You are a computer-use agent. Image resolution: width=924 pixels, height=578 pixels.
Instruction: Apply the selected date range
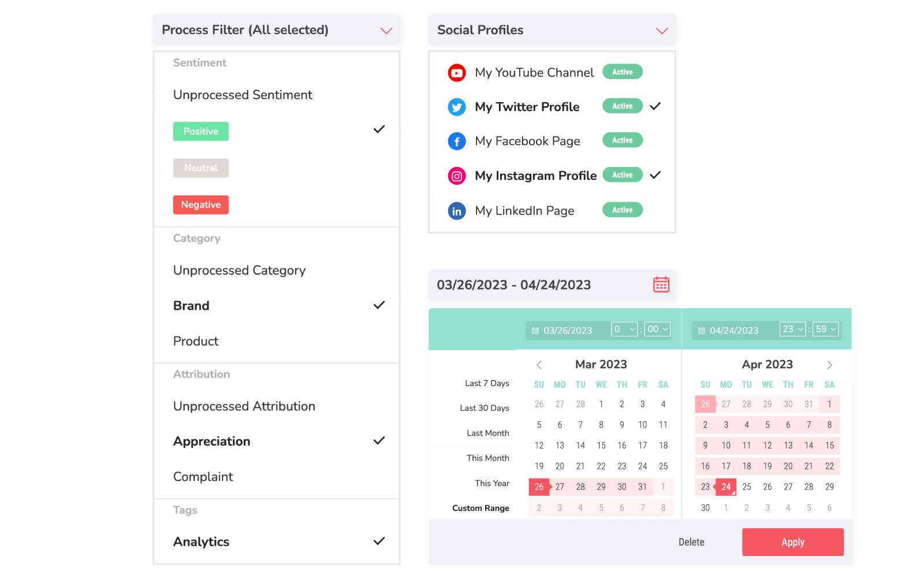pos(793,542)
